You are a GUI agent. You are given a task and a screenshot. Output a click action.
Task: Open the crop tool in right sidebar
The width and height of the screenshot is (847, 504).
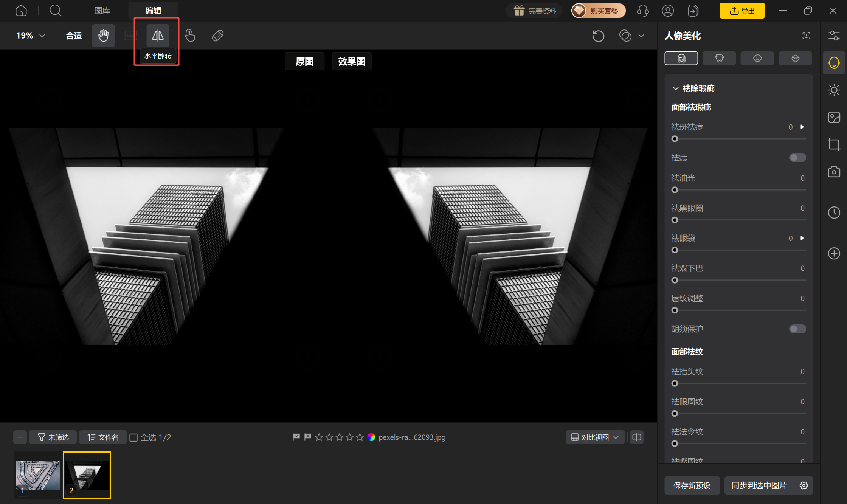click(834, 144)
